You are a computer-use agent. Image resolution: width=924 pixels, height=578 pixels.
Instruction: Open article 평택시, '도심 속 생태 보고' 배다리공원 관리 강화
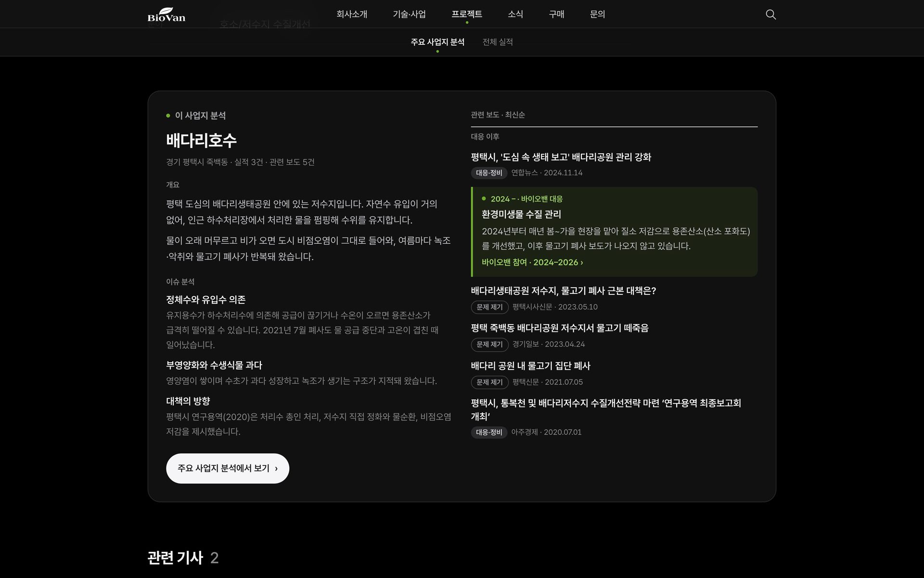pos(561,157)
